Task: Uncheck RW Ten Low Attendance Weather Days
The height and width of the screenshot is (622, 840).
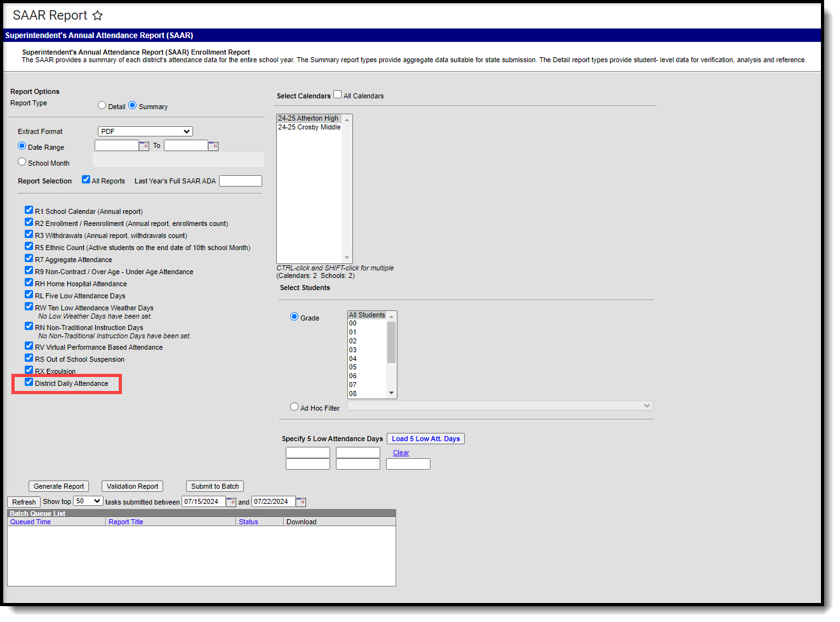Action: point(29,307)
